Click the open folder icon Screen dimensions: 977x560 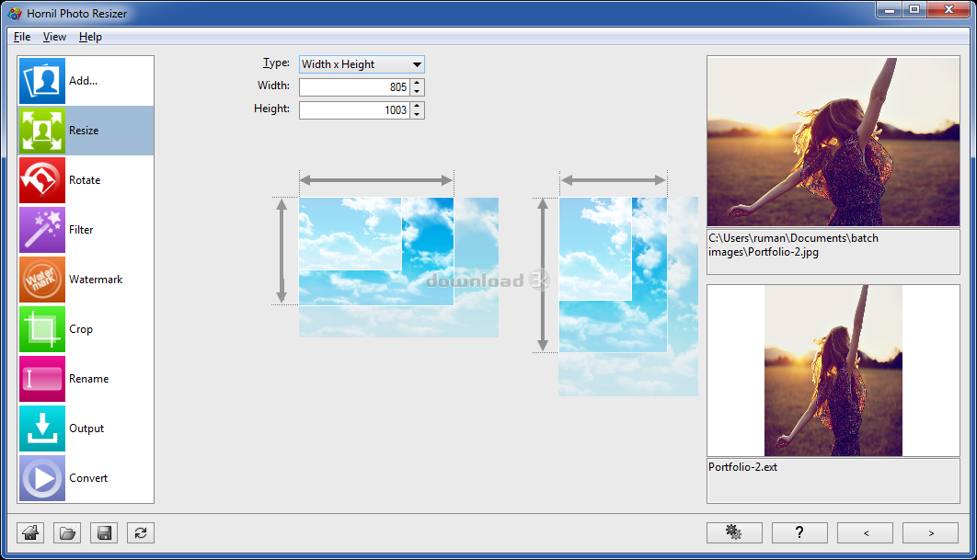[x=67, y=532]
